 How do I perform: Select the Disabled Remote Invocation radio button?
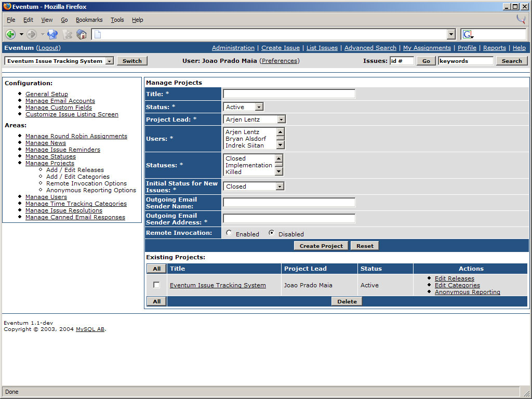coord(271,233)
